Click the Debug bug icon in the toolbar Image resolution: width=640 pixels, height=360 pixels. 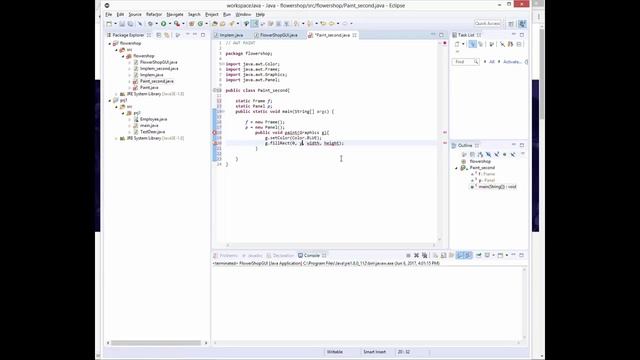150,24
